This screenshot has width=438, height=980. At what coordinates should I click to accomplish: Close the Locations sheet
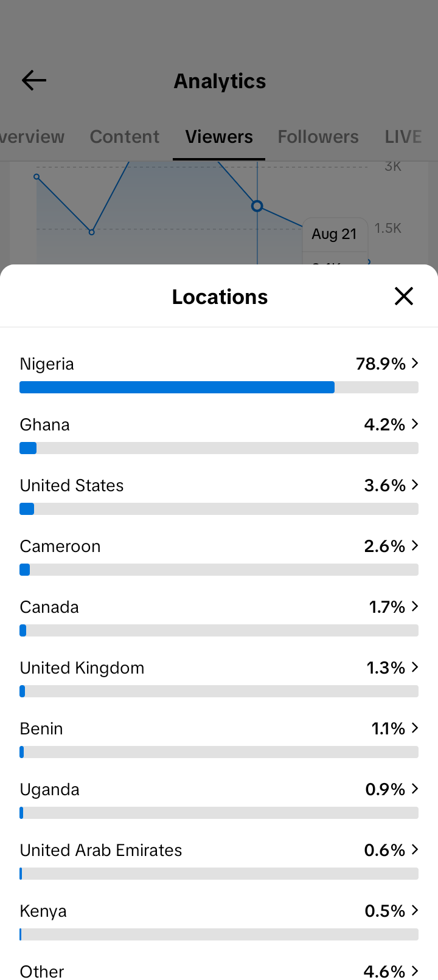pos(404,296)
